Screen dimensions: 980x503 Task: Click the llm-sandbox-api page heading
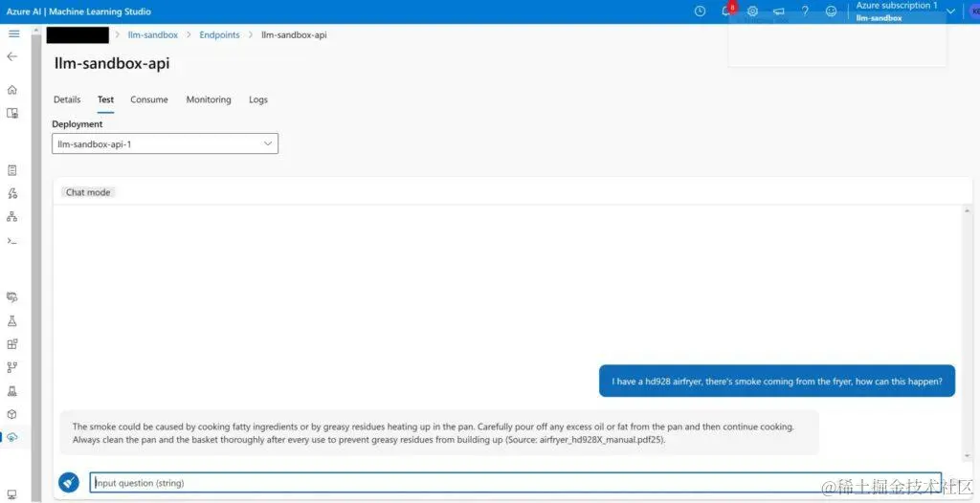coord(112,63)
